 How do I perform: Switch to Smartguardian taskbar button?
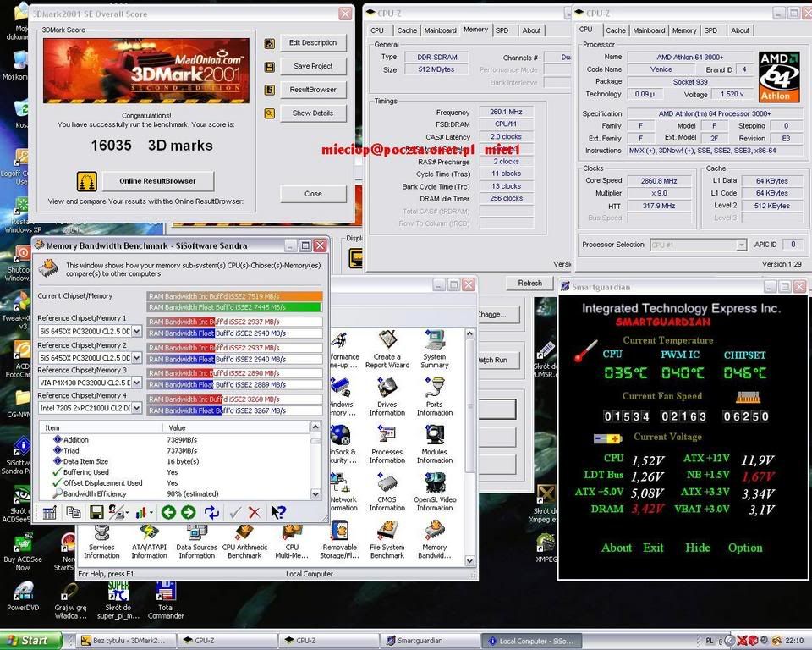[430, 642]
